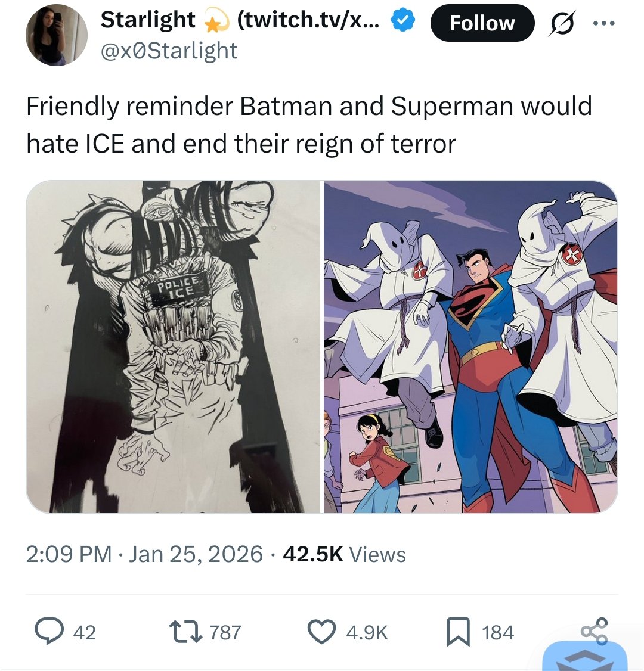Click the 4.9K likes count
The width and height of the screenshot is (644, 671).
(367, 632)
